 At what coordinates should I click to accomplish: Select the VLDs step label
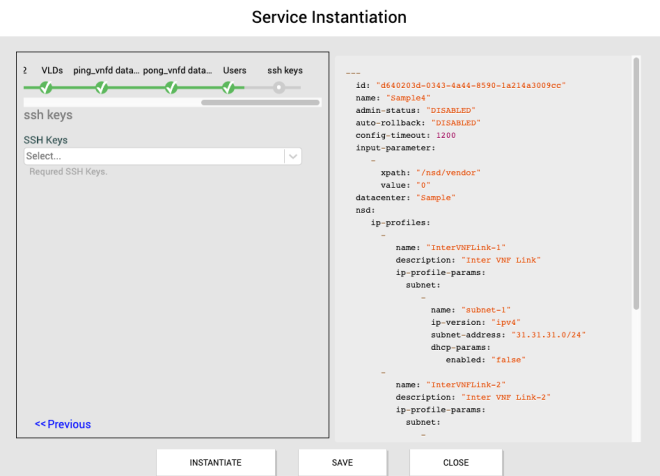(x=52, y=71)
